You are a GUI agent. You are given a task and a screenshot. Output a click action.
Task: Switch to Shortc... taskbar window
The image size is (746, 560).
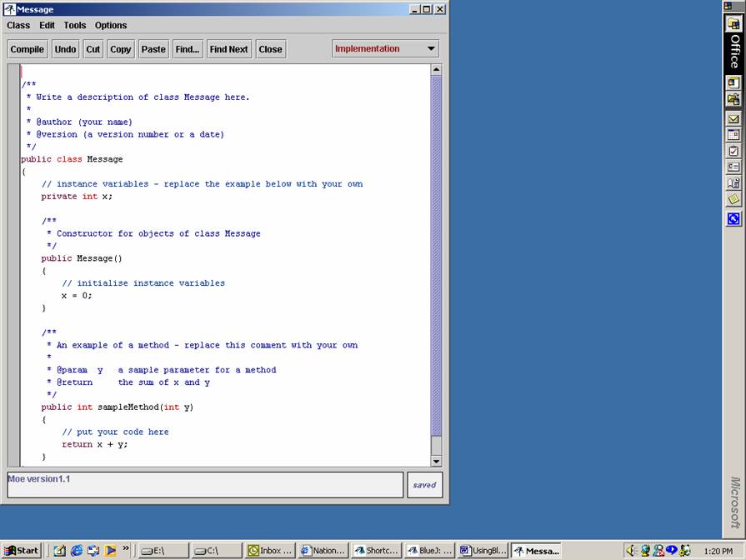point(376,551)
